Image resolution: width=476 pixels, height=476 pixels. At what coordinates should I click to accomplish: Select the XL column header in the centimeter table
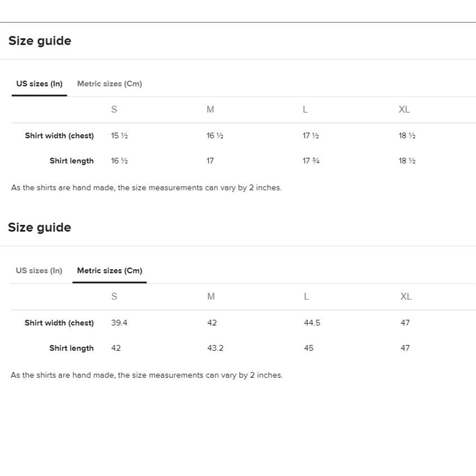coord(406,296)
